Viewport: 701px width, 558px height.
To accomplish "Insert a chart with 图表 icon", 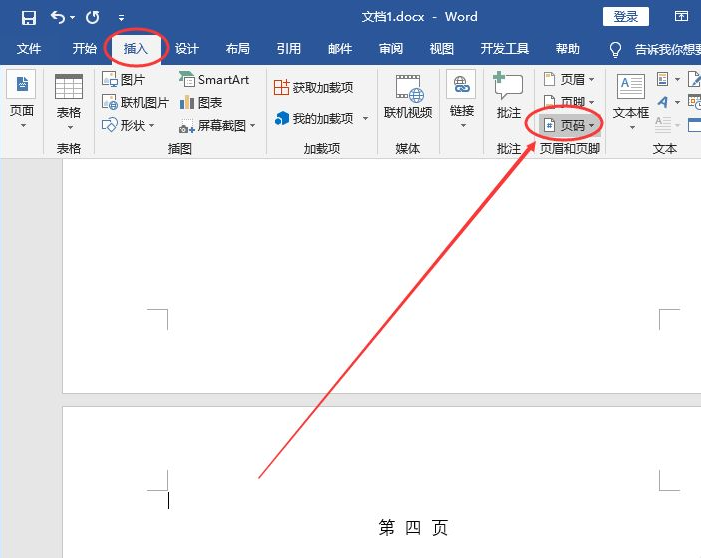I will click(187, 102).
